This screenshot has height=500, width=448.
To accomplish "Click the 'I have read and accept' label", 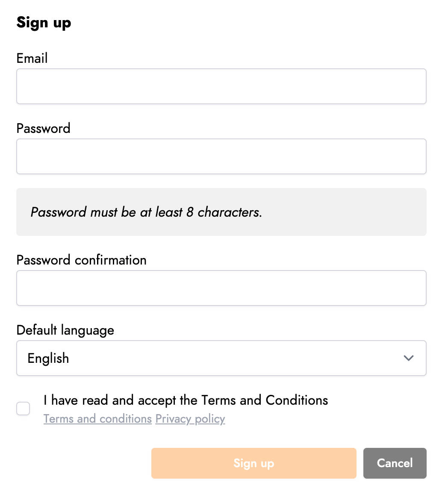I will click(x=186, y=400).
